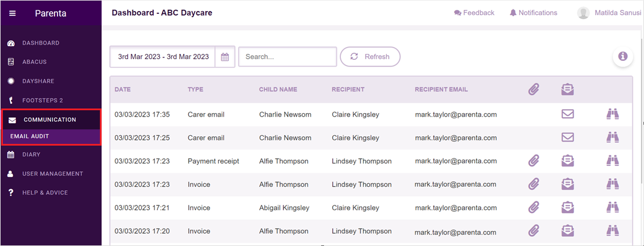Click the information icon button
The height and width of the screenshot is (246, 644).
tap(623, 56)
